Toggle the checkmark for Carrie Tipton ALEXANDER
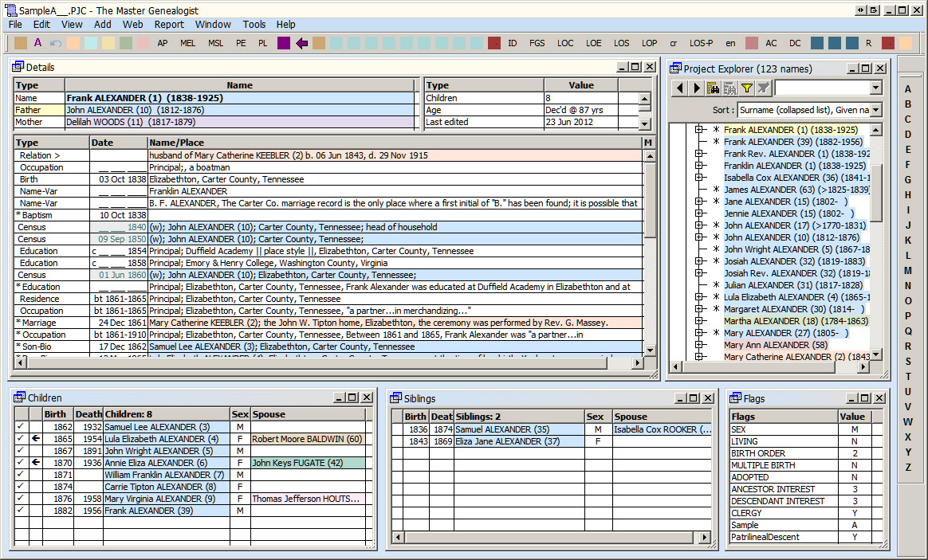Image resolution: width=928 pixels, height=560 pixels. pyautogui.click(x=20, y=487)
